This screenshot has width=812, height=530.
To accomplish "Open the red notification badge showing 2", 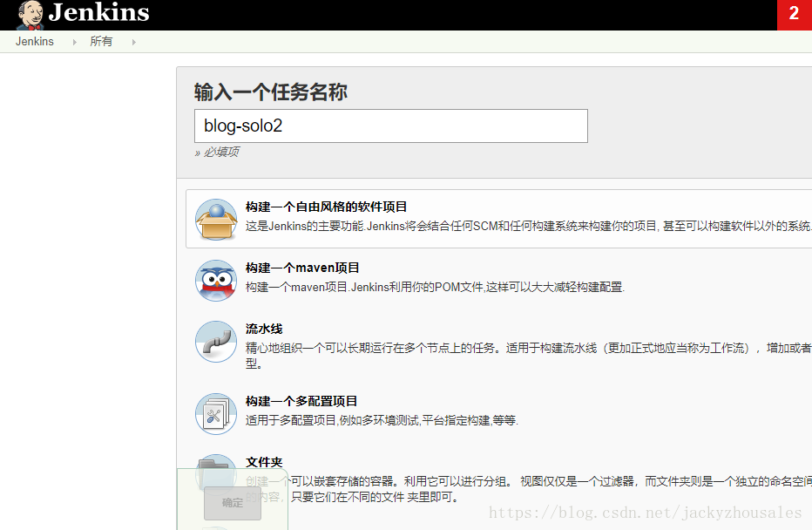I will [x=794, y=15].
